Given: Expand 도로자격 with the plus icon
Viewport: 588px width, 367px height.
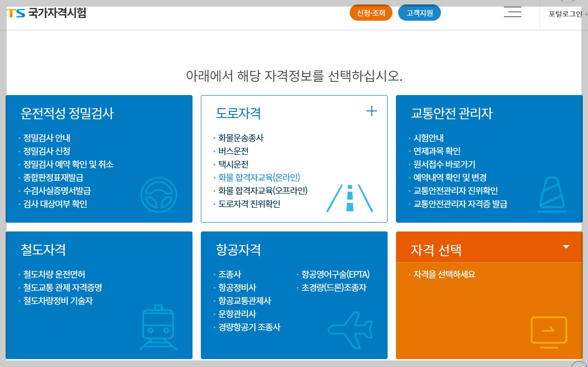Looking at the screenshot, I should point(372,111).
